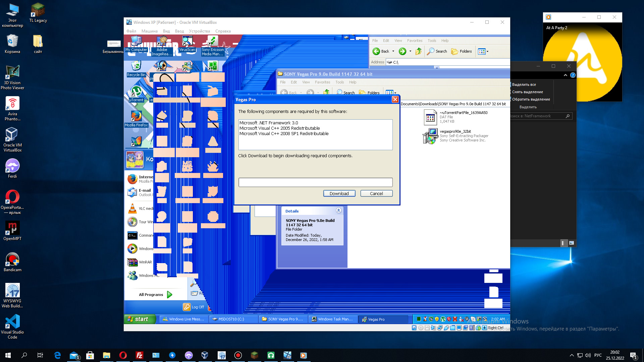
Task: Open the Машина menu in VirtualBox
Action: point(149,31)
